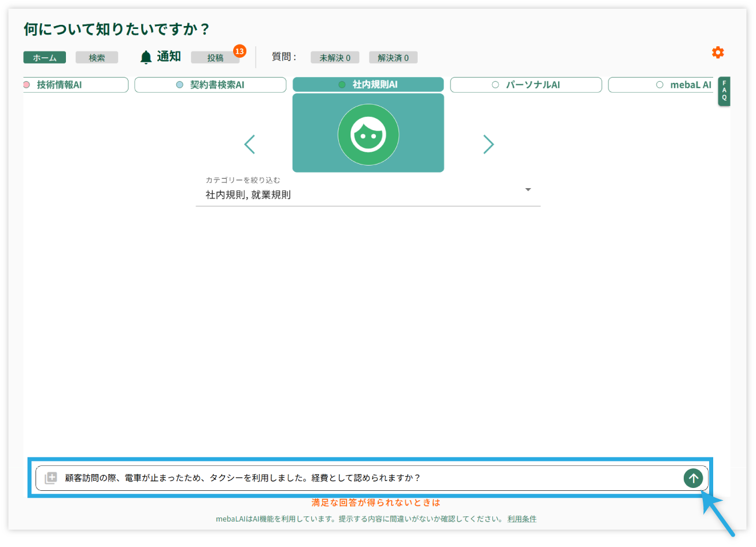
Task: Select the 技術情報AI option
Action: pos(75,85)
